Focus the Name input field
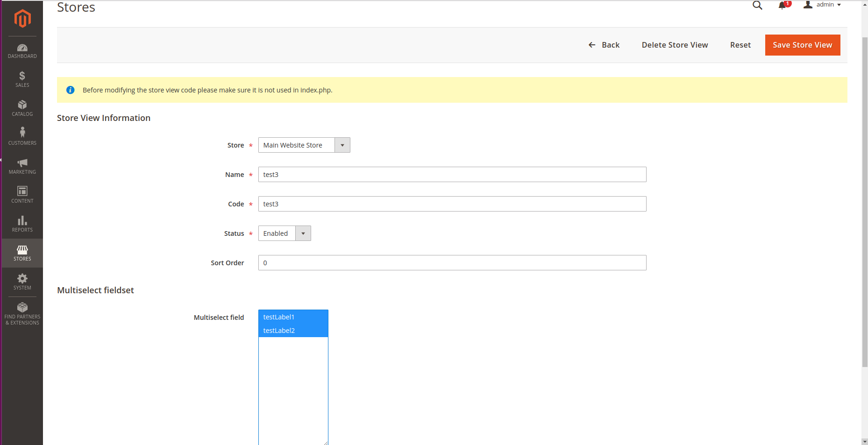The image size is (868, 445). click(x=452, y=175)
